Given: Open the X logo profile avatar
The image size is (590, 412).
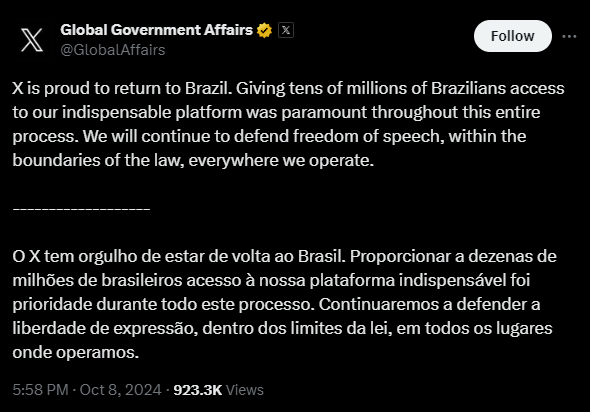Looking at the screenshot, I should tap(32, 40).
